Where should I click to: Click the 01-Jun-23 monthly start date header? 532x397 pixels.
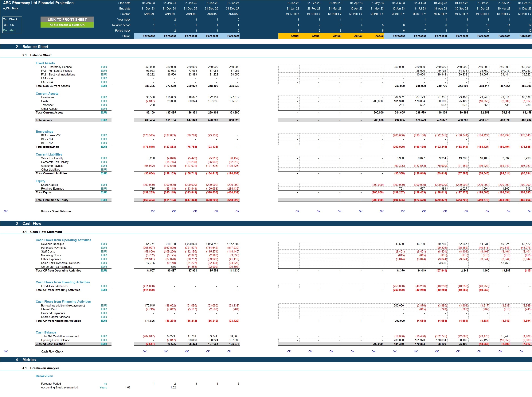[x=398, y=3]
